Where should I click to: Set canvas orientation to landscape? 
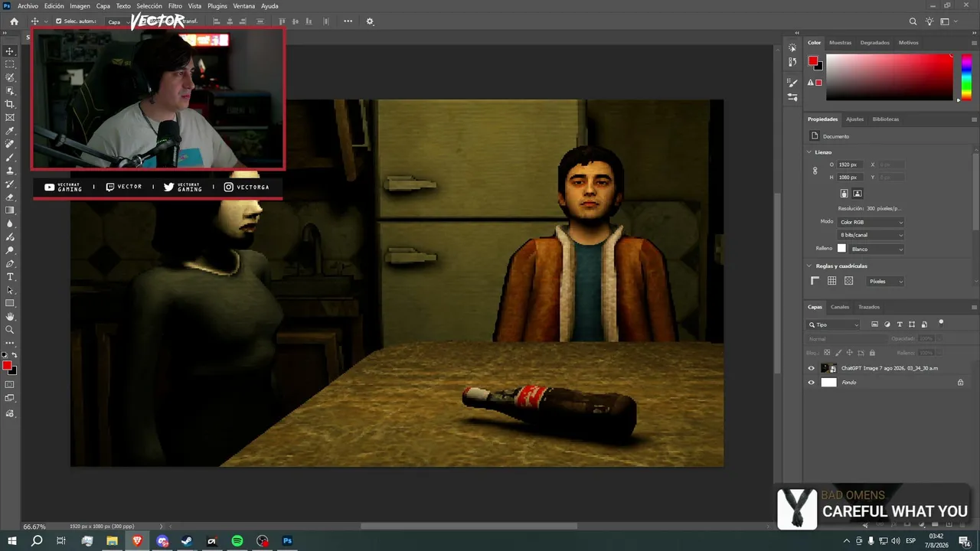[857, 194]
